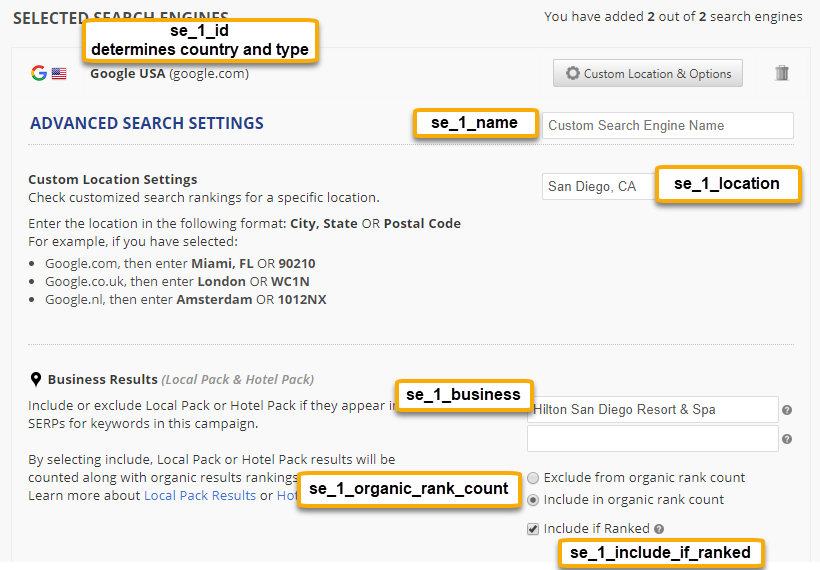The width and height of the screenshot is (820, 570).
Task: Click the US flag icon
Action: click(59, 73)
